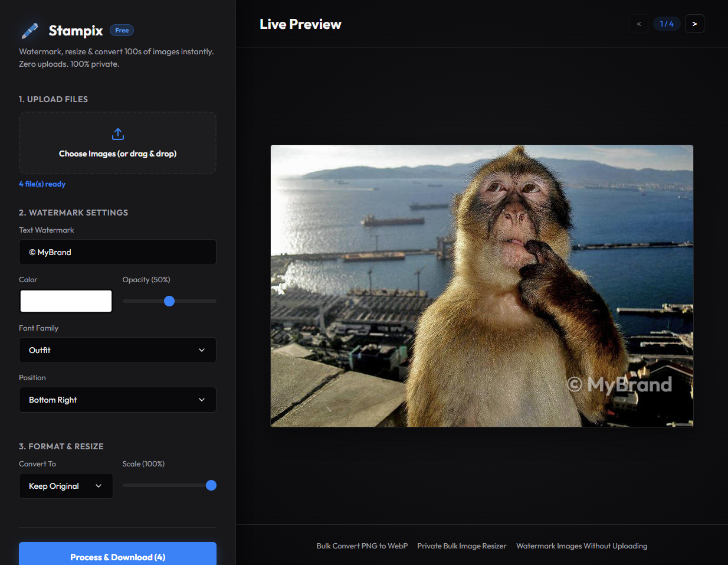Open the Convert To dropdown
This screenshot has height=565, width=728.
point(65,485)
